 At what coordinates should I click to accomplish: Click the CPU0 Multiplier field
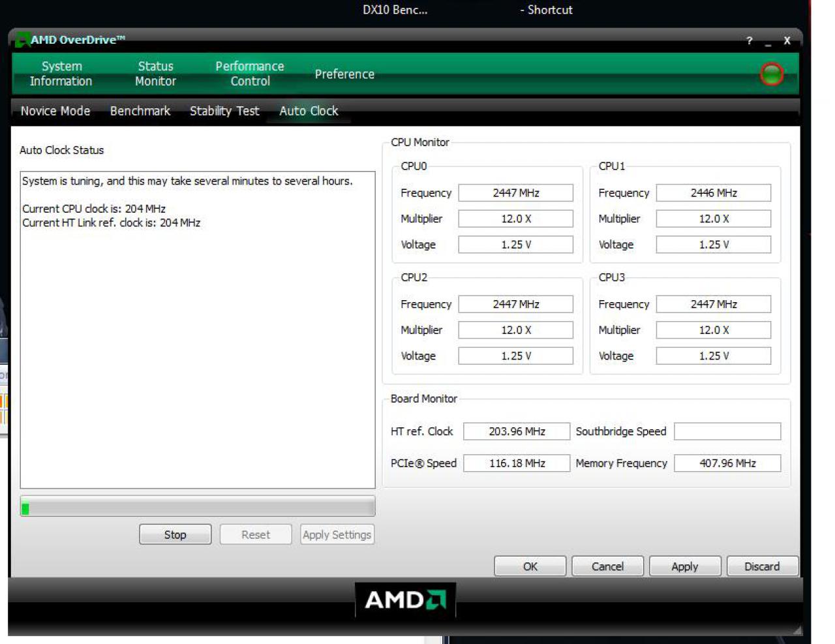point(516,219)
